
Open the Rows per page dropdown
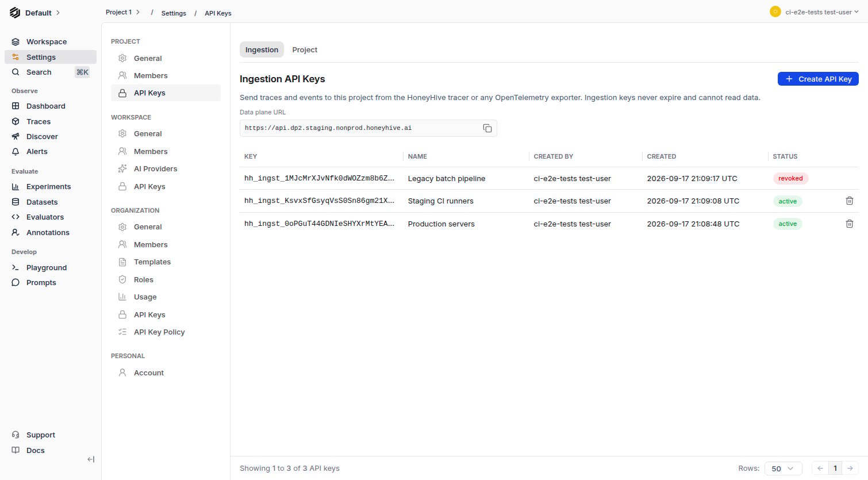click(783, 469)
